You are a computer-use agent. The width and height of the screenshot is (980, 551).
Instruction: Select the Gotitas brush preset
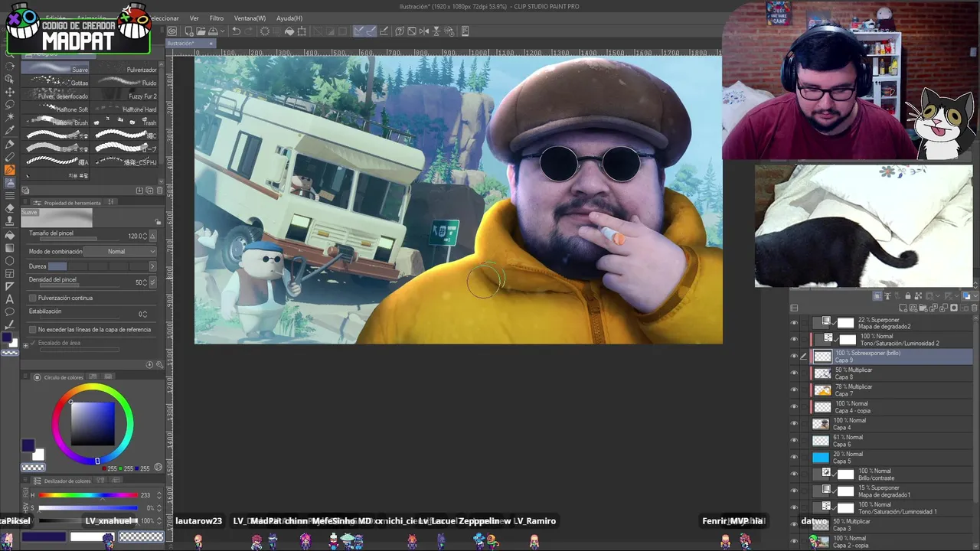(x=55, y=83)
